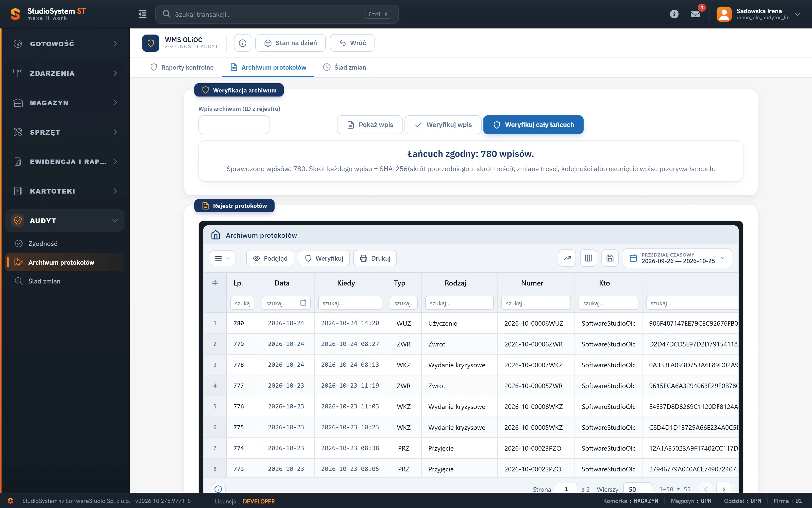
Task: Click the Wróć button
Action: point(352,43)
